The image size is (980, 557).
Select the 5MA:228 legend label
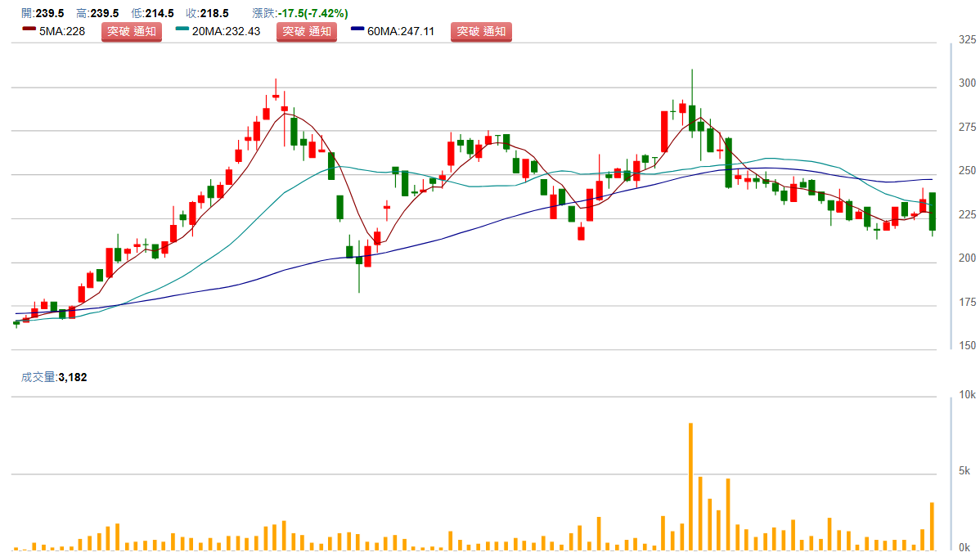(x=63, y=32)
